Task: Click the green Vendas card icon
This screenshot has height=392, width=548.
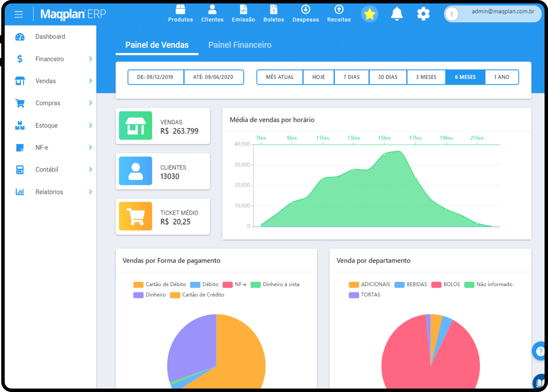Action: (x=135, y=126)
